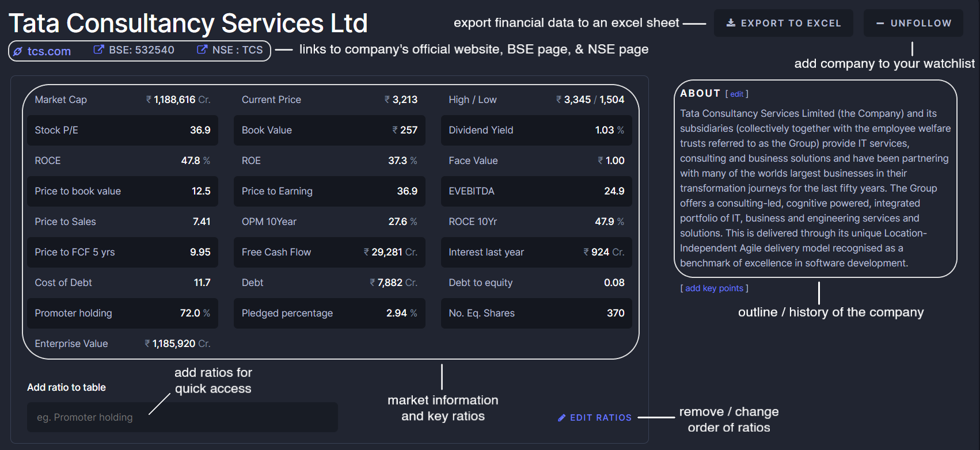Export financial data with Export to Excel button
The width and height of the screenshot is (980, 450).
pyautogui.click(x=784, y=23)
